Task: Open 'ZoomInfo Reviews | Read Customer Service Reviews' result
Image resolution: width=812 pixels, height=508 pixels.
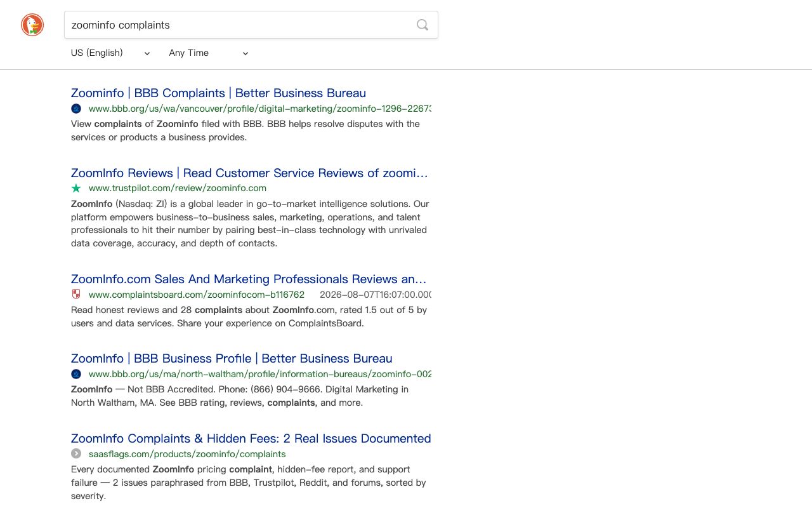Action: point(249,173)
